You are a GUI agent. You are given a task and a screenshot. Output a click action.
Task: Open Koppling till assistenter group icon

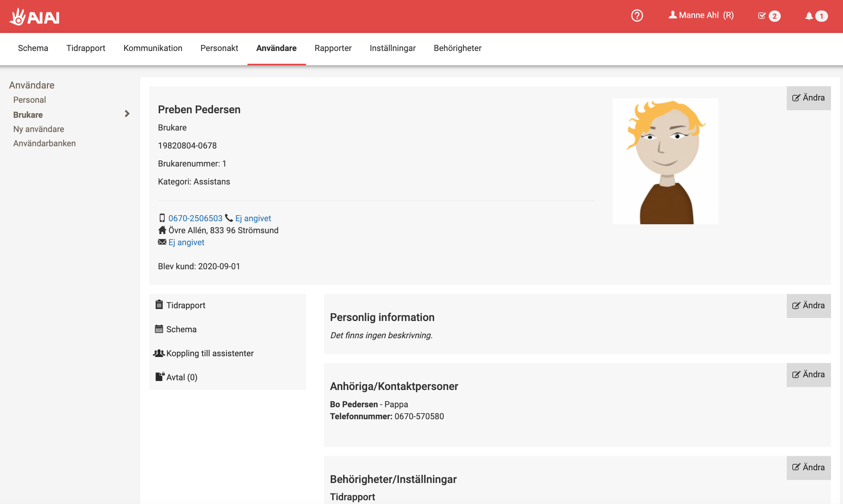(204, 353)
